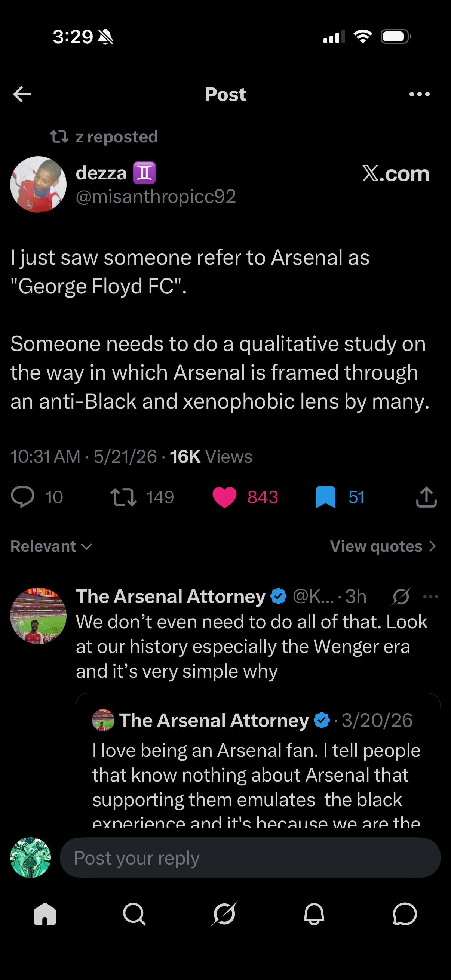Open the Grok icon in the bottom navigation

224,913
